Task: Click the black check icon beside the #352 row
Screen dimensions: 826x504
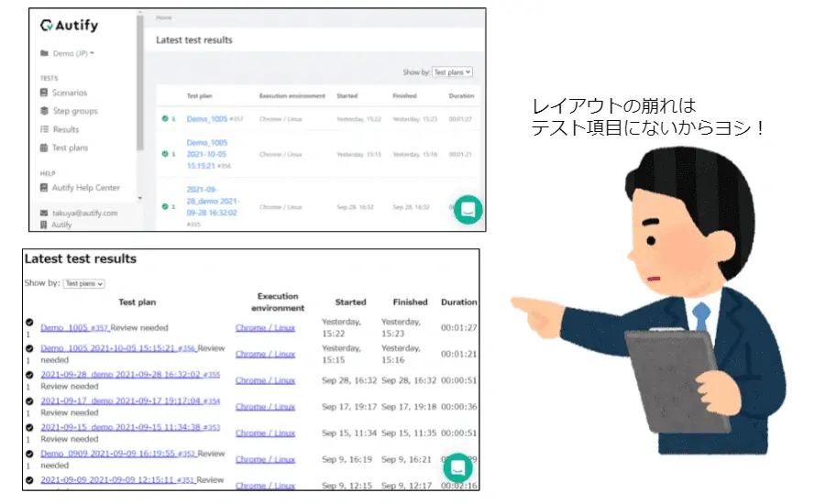Action: [29, 454]
